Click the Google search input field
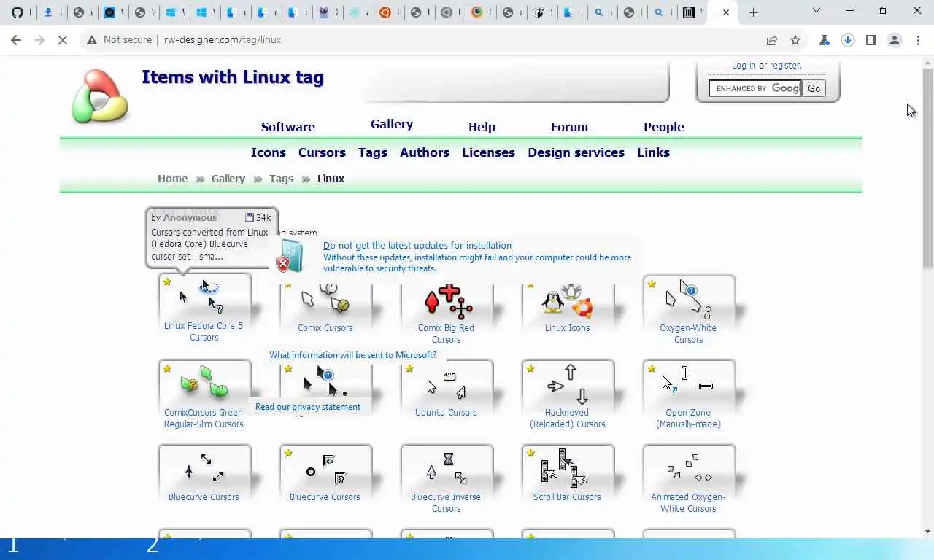 coord(755,88)
